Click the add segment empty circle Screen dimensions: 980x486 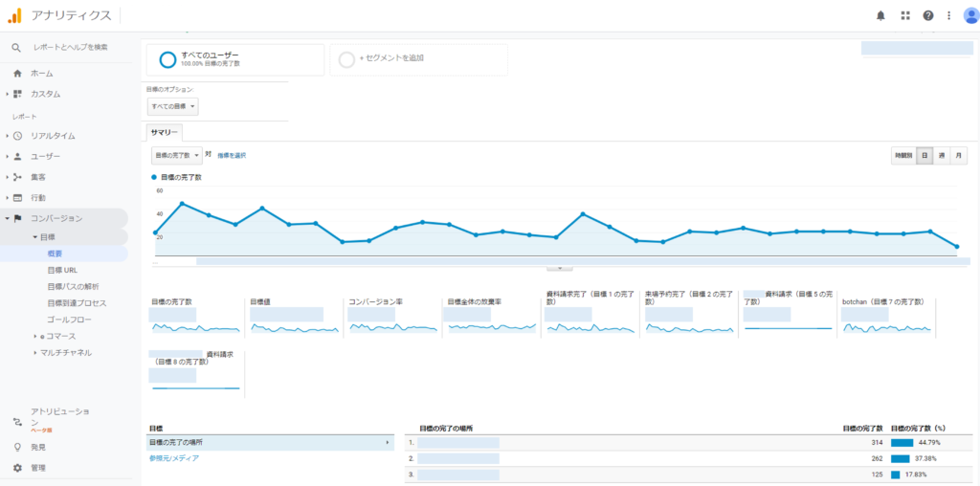[346, 59]
